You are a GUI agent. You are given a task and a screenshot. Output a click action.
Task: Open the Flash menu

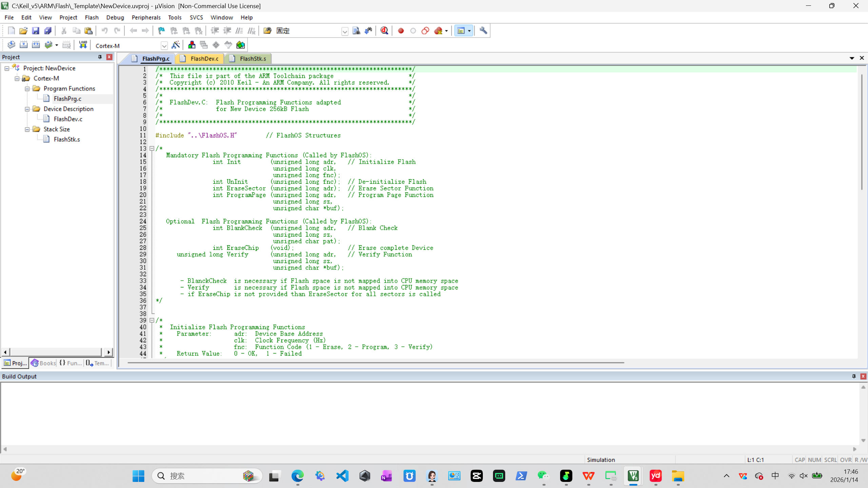[92, 17]
